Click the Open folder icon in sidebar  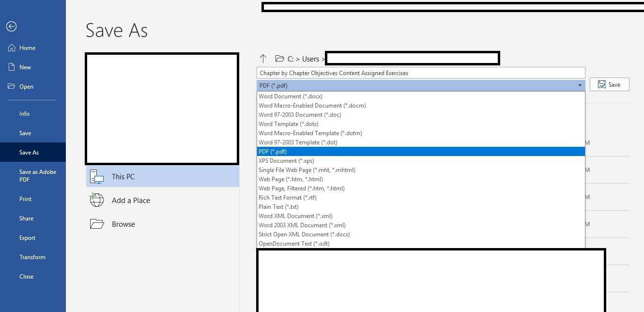[12, 86]
